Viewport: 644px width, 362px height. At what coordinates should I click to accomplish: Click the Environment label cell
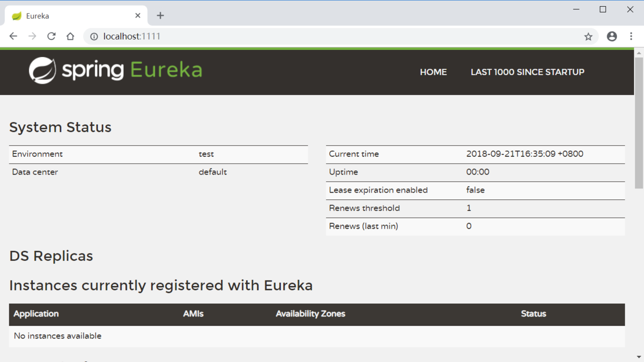37,154
